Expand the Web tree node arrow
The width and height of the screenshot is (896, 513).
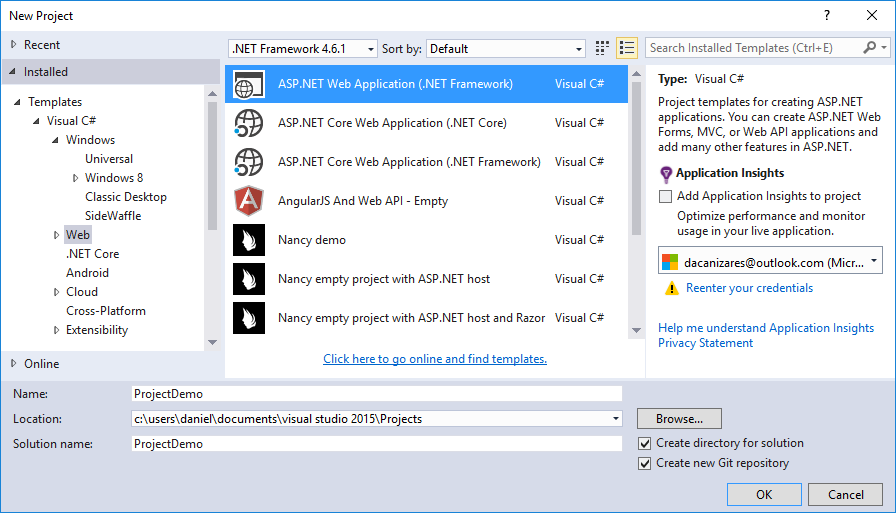click(56, 235)
